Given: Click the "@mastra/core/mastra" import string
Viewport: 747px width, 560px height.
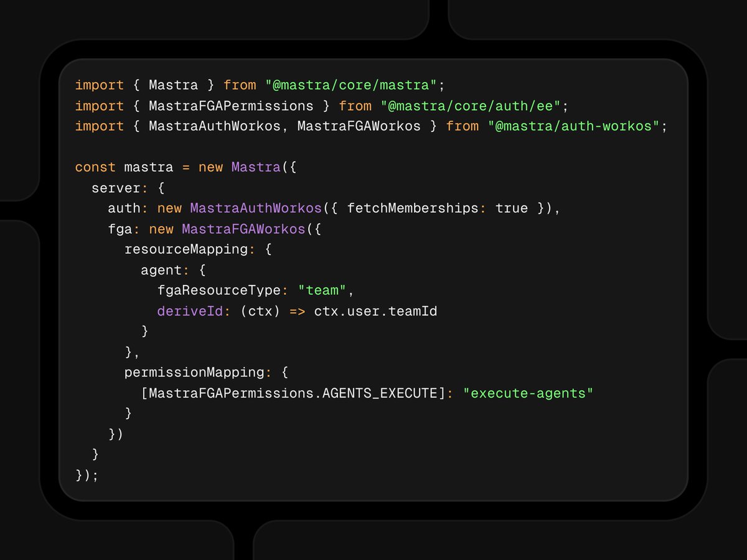Looking at the screenshot, I should coord(351,85).
